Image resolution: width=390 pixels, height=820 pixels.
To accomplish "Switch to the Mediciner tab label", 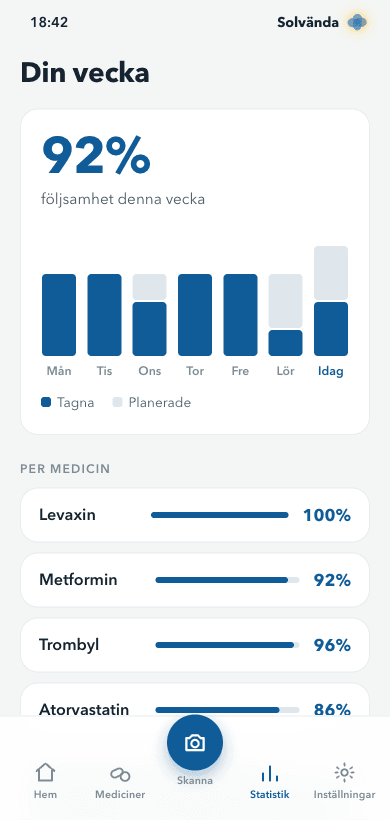I will click(x=120, y=795).
